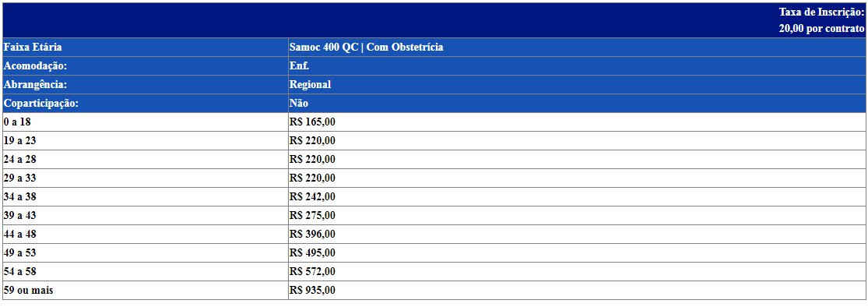
Task: Click the 24 a 28 age range
Action: tap(19, 160)
